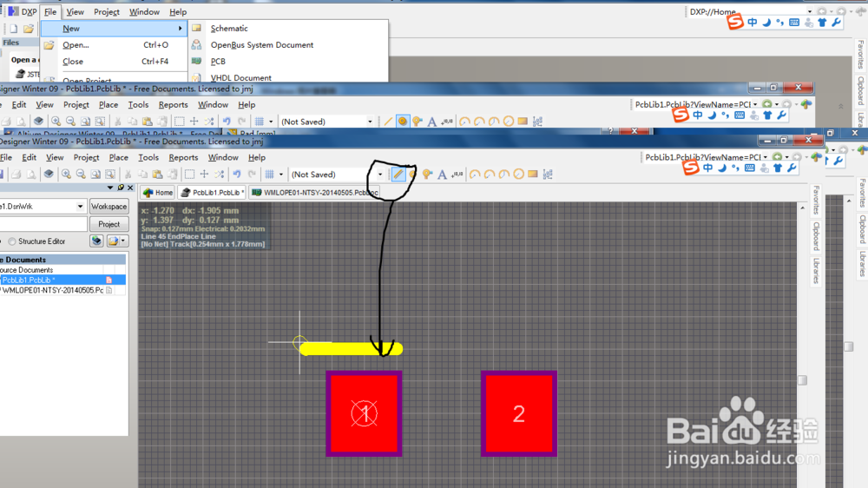The image size is (868, 488).
Task: Open the Clipboard side panel tab in front window
Action: 816,236
